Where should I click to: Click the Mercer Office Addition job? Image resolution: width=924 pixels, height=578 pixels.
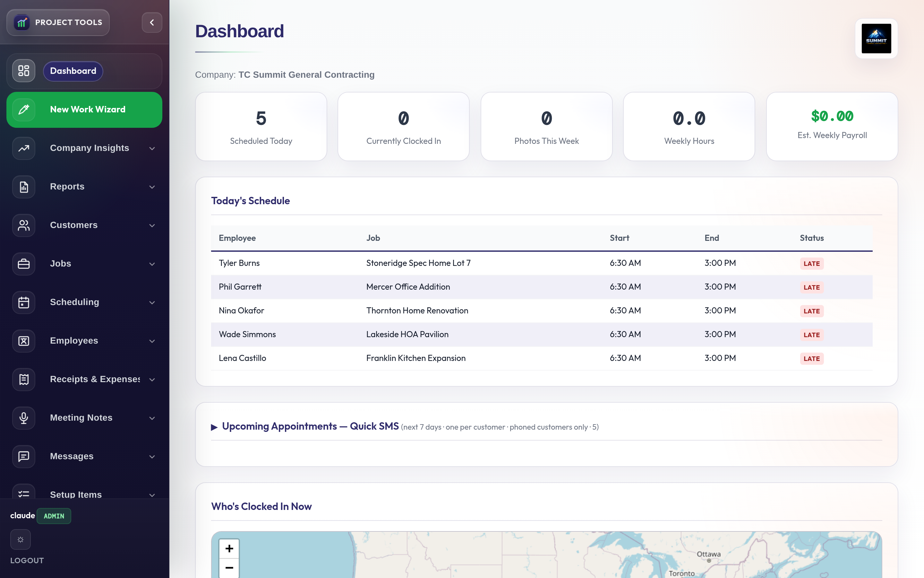(x=408, y=287)
